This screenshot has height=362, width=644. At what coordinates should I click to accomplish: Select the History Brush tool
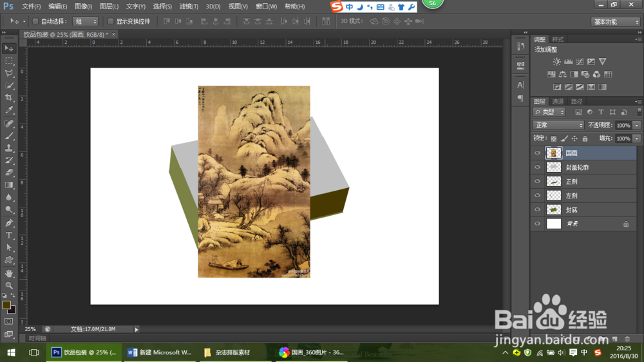pyautogui.click(x=8, y=160)
